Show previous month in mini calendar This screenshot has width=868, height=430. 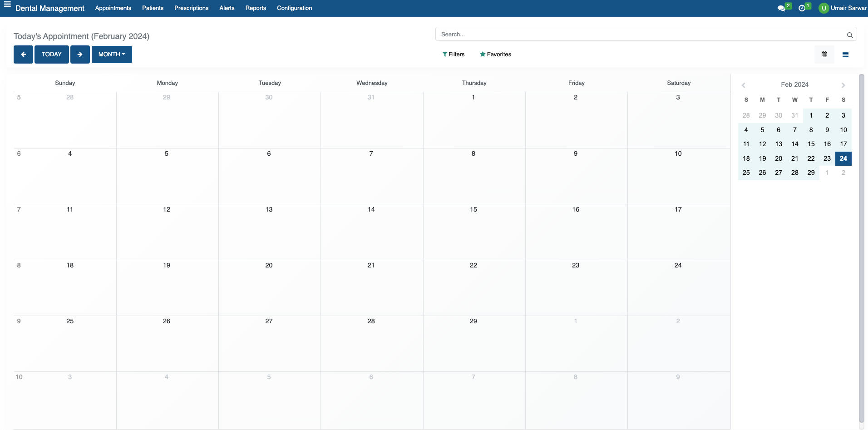click(743, 85)
